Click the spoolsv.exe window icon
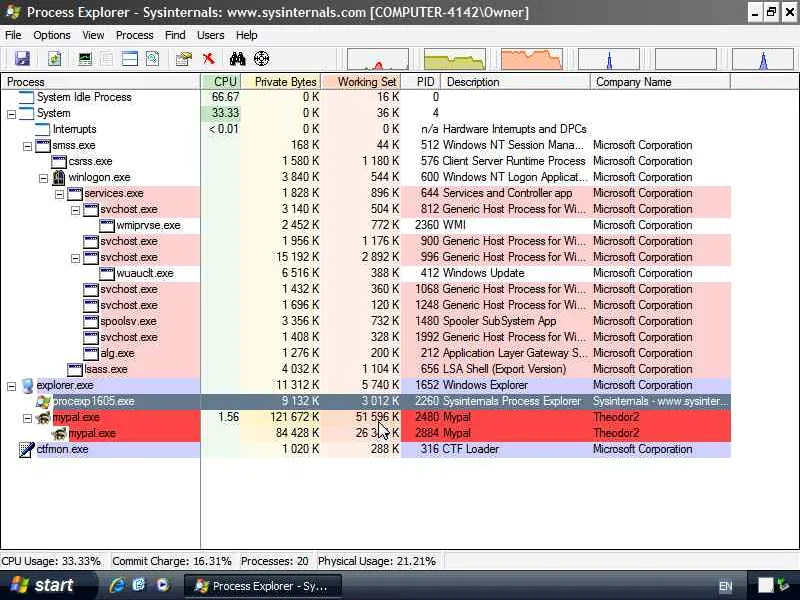 [x=91, y=321]
